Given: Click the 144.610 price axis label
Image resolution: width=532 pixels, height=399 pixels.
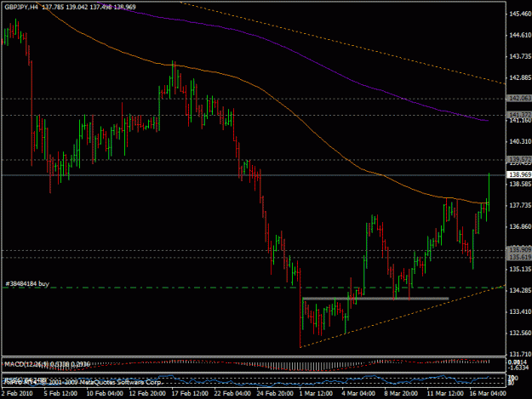Looking at the screenshot, I should pos(520,35).
